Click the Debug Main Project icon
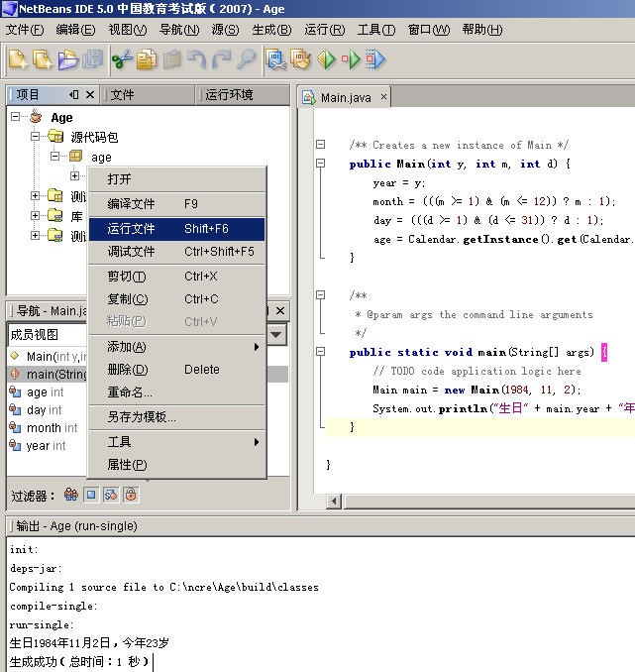The width and height of the screenshot is (635, 672). (351, 59)
